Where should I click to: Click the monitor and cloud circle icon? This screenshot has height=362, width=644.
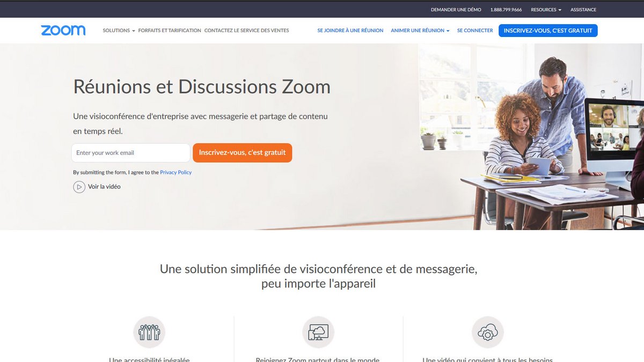[x=318, y=333]
